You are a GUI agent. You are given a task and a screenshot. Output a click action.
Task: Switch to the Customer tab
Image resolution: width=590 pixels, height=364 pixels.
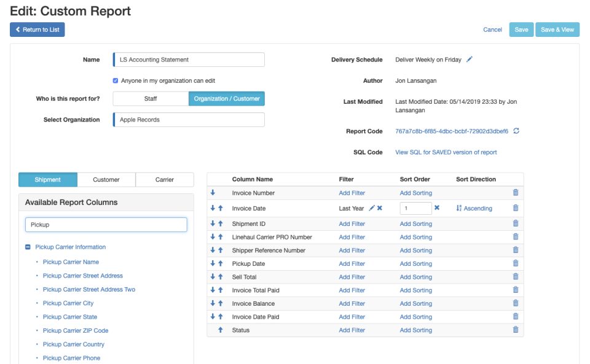click(x=106, y=180)
